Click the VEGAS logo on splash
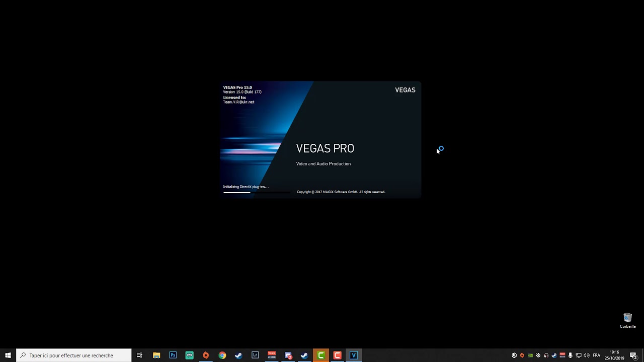 pos(405,90)
